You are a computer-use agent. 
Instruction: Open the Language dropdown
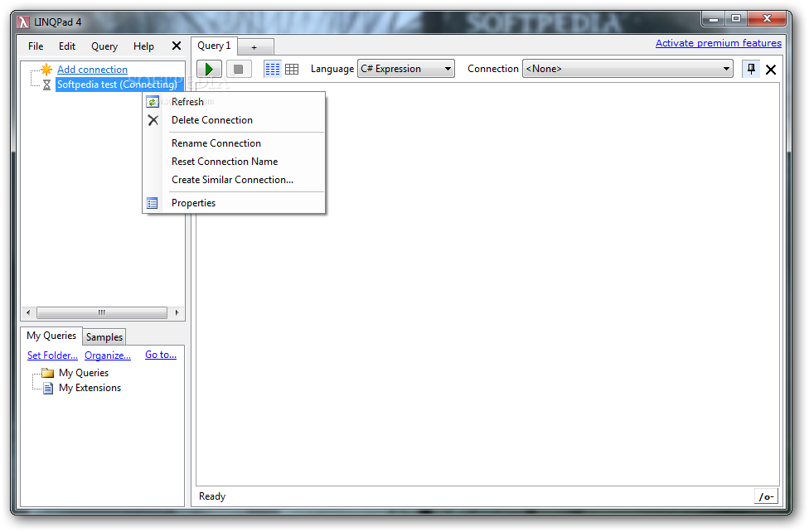[406, 69]
